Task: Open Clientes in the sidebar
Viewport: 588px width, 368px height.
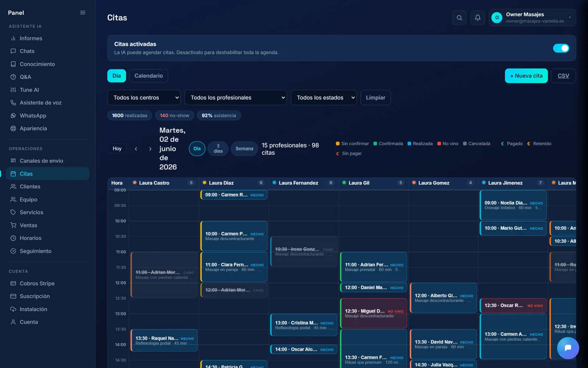Action: (48, 187)
